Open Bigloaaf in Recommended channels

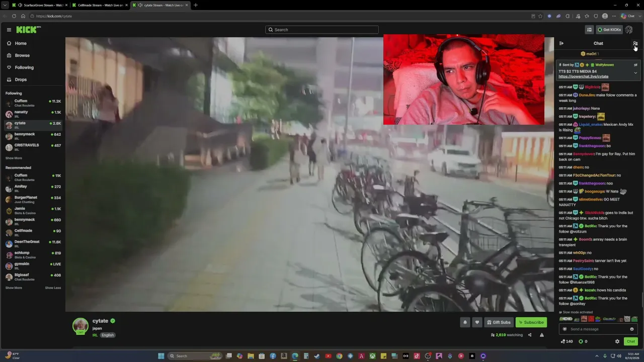pyautogui.click(x=33, y=277)
